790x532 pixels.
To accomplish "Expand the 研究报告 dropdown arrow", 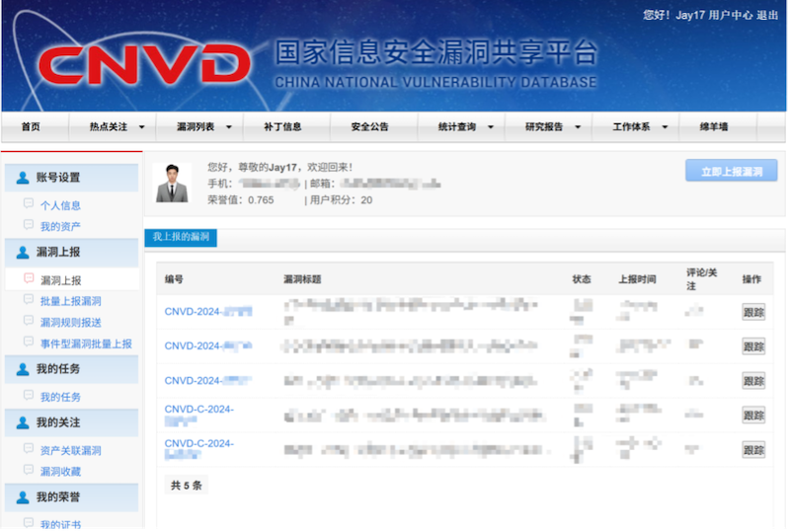I will click(578, 127).
